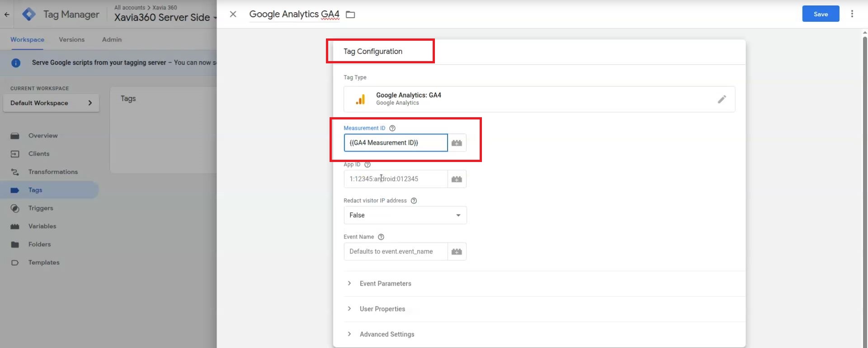The height and width of the screenshot is (348, 868).
Task: Click the Xavia 360 breadcrumb link
Action: (x=165, y=8)
